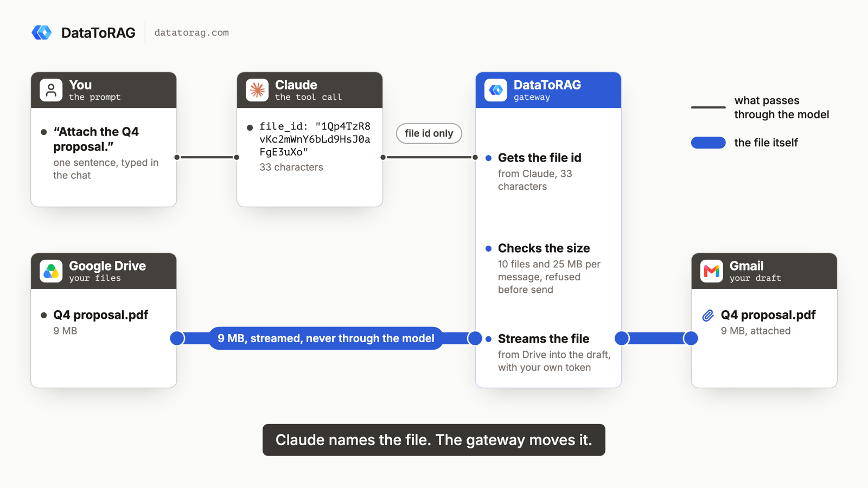Click the 'file id only' pill label

click(x=429, y=133)
